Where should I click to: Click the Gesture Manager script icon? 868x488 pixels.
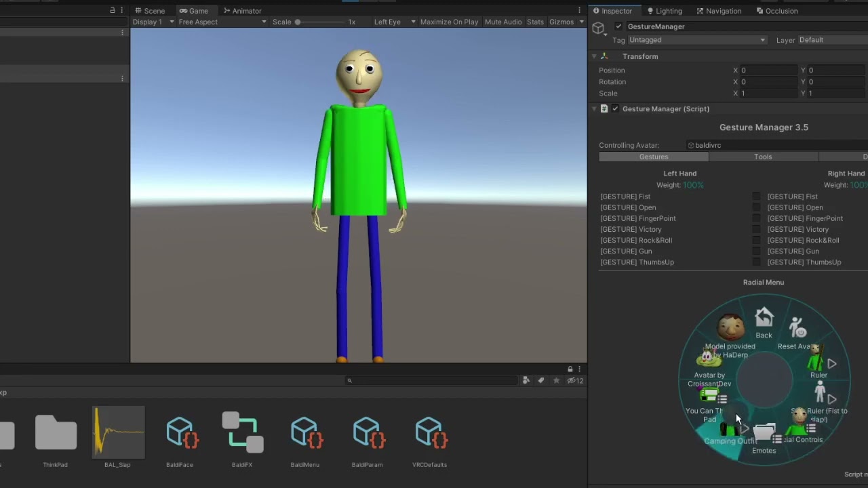pos(604,108)
